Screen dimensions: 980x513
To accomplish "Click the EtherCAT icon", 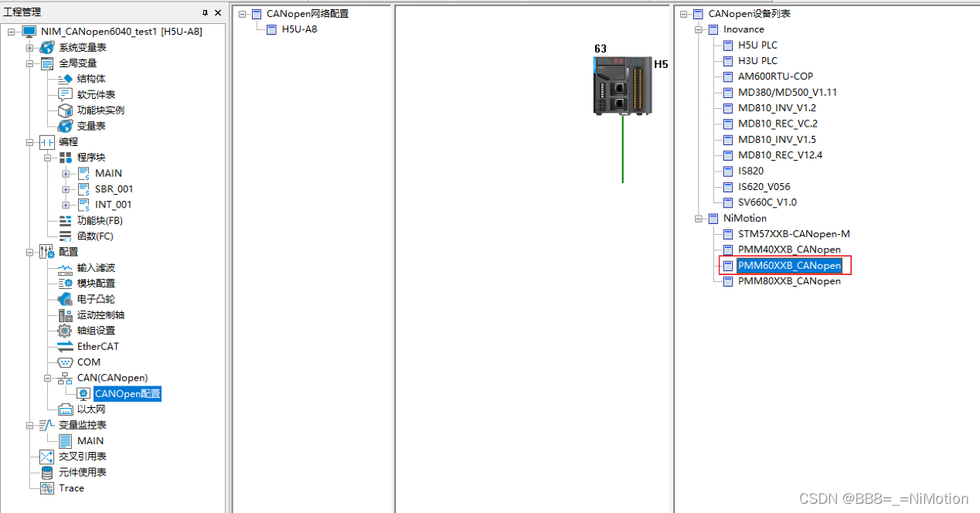I will 65,347.
